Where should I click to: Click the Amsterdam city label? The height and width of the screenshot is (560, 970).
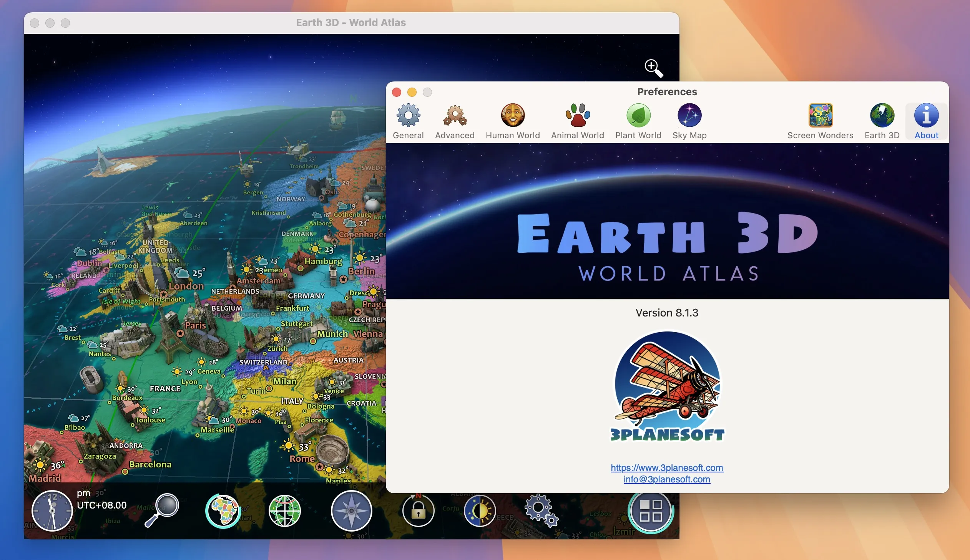click(x=259, y=281)
